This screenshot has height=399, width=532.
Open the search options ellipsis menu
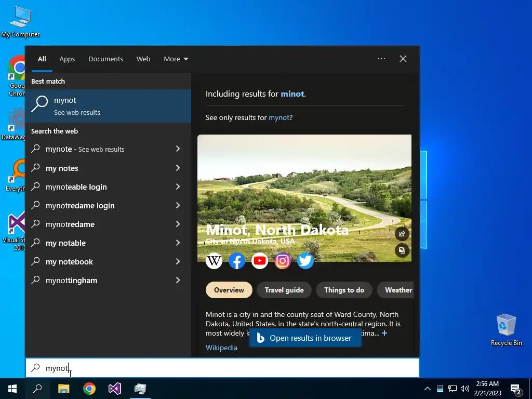tap(381, 59)
